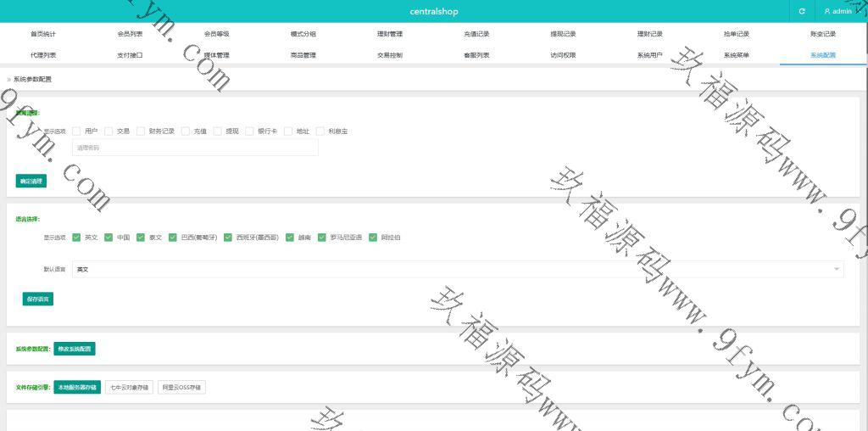Go to the 会员列表 menu
The image size is (868, 431).
130,34
